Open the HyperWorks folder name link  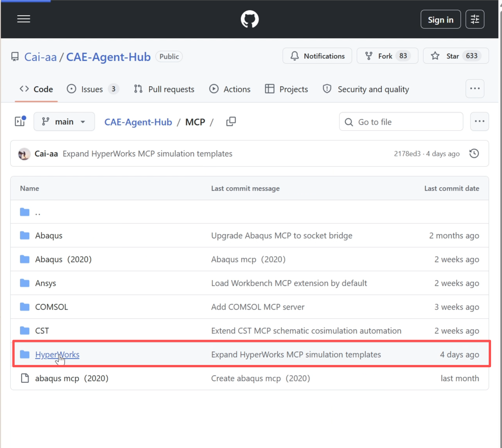57,354
